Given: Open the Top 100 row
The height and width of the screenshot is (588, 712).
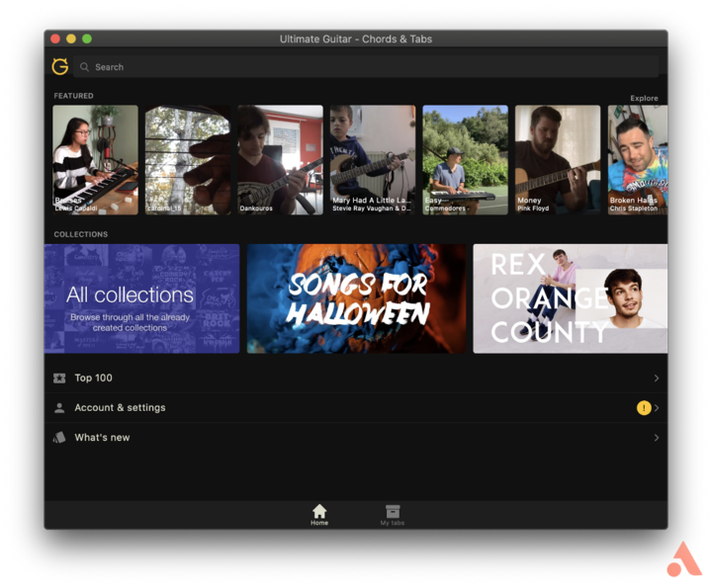Looking at the screenshot, I should tap(356, 378).
